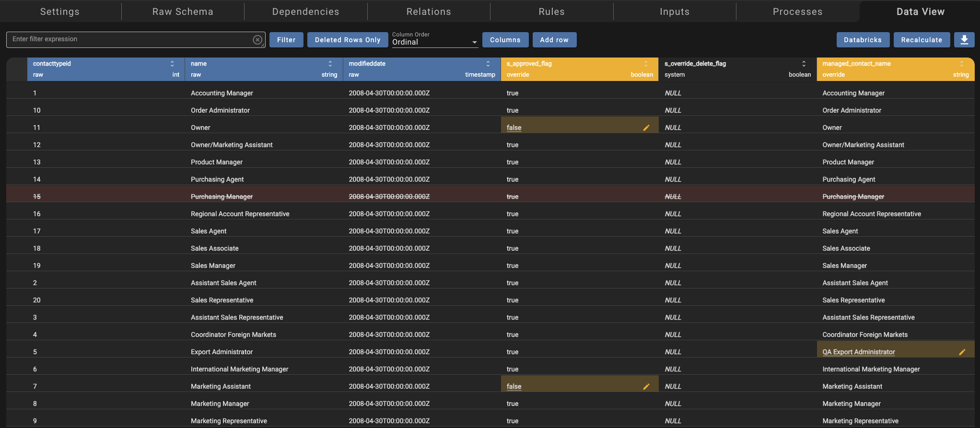This screenshot has width=980, height=428.
Task: Open the Processes tab
Action: tap(798, 12)
